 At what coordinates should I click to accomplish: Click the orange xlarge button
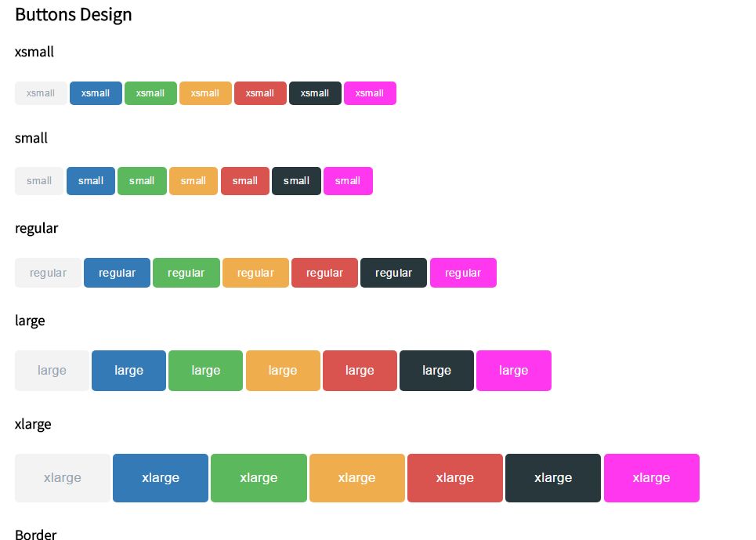[x=356, y=478]
